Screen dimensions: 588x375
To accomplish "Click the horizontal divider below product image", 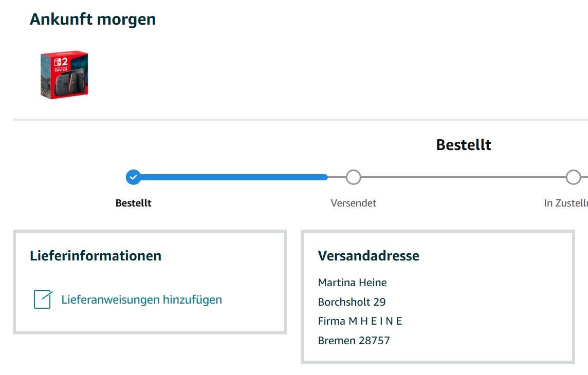I will point(298,120).
